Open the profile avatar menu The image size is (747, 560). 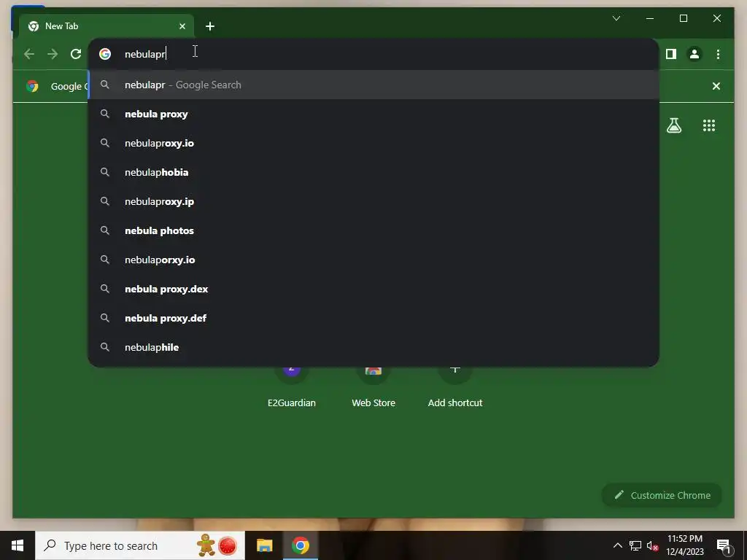pos(694,54)
